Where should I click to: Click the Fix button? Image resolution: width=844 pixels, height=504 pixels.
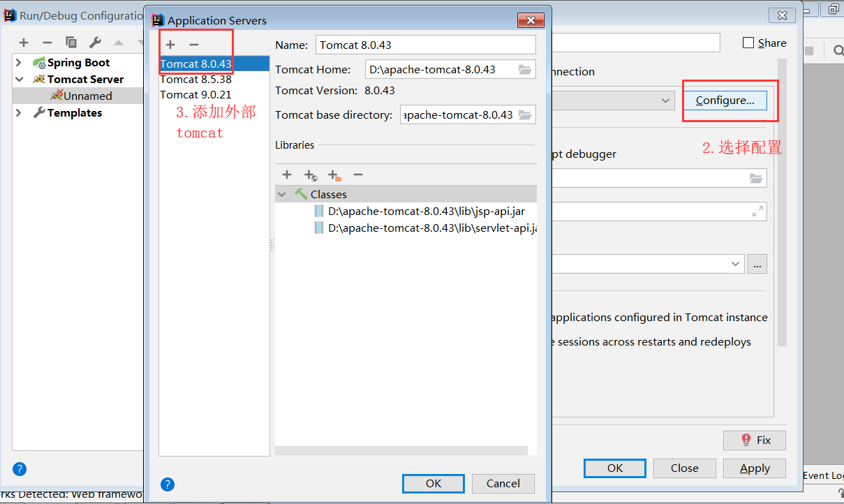[755, 440]
